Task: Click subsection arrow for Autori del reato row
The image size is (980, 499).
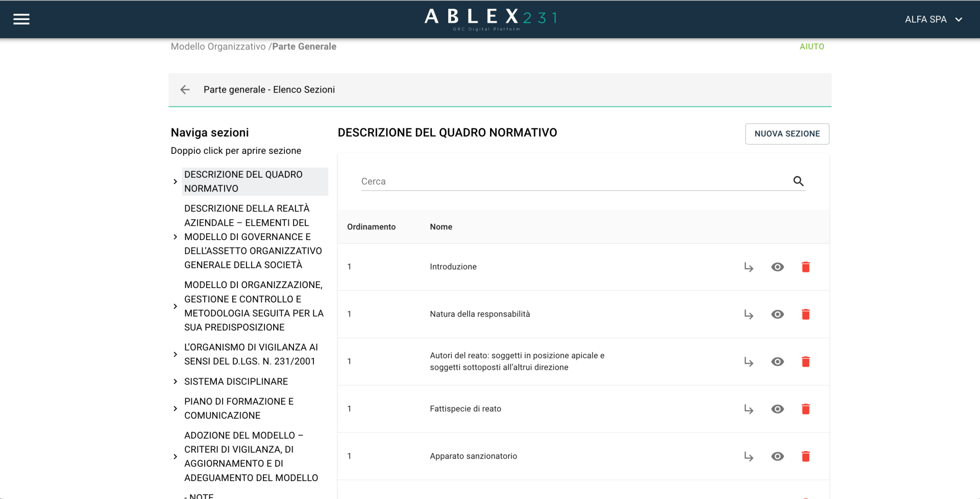Action: (748, 362)
